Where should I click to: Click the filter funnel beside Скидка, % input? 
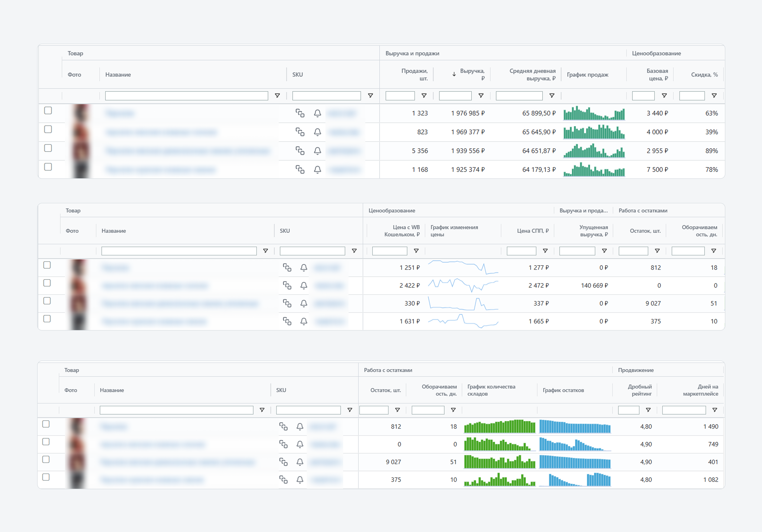(714, 96)
